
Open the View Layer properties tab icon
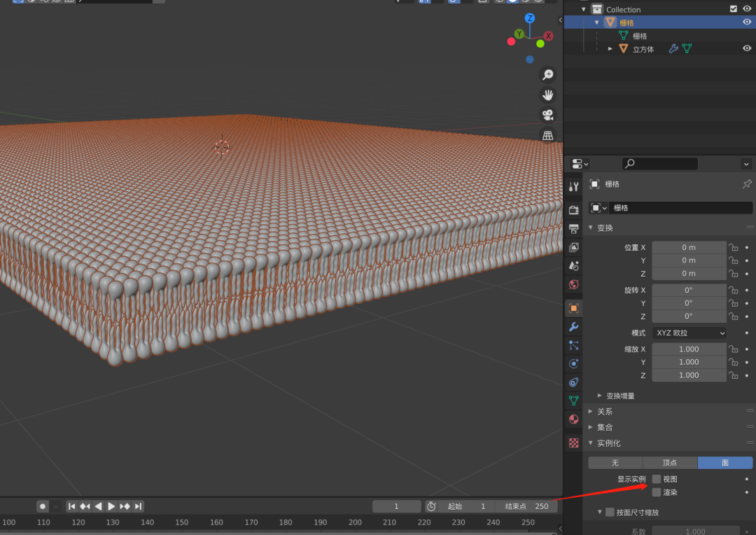[x=574, y=247]
